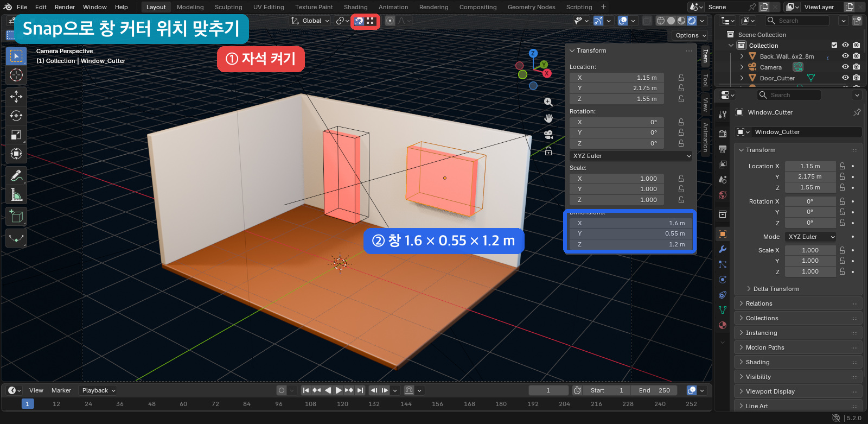The width and height of the screenshot is (868, 424).
Task: Click the Dimensions X 1.6 m field
Action: [x=631, y=223]
